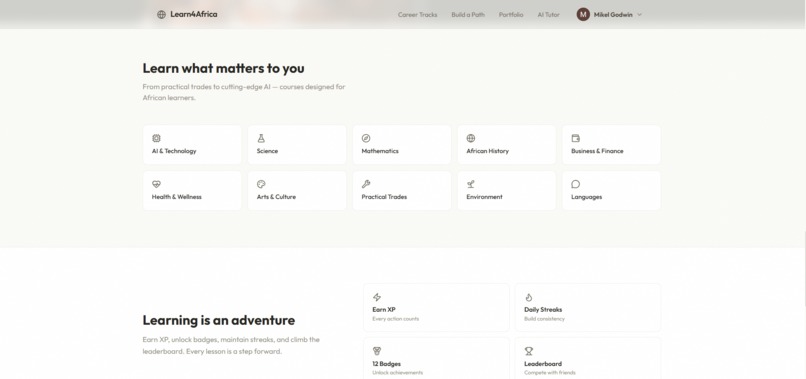This screenshot has width=806, height=379.
Task: Click the Earn XP lightning bolt icon
Action: pyautogui.click(x=377, y=297)
